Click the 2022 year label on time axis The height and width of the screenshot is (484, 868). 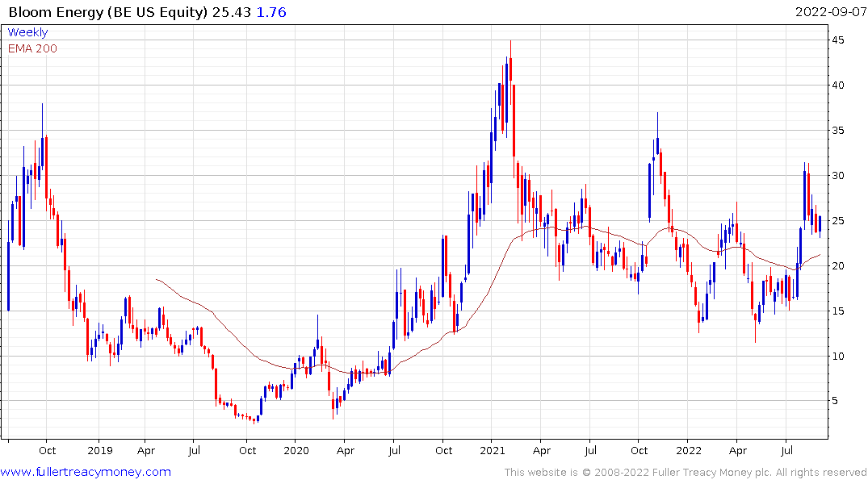689,450
